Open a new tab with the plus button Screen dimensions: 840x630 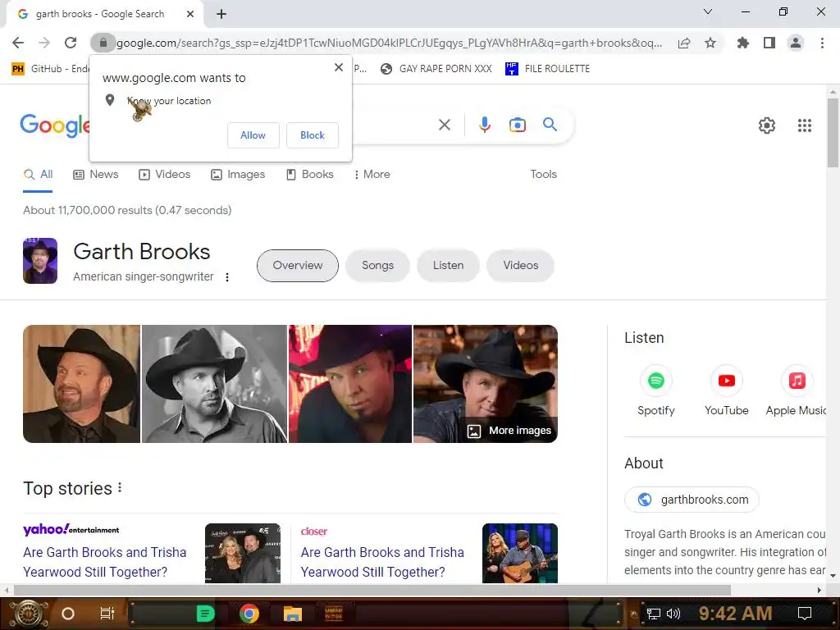(221, 14)
